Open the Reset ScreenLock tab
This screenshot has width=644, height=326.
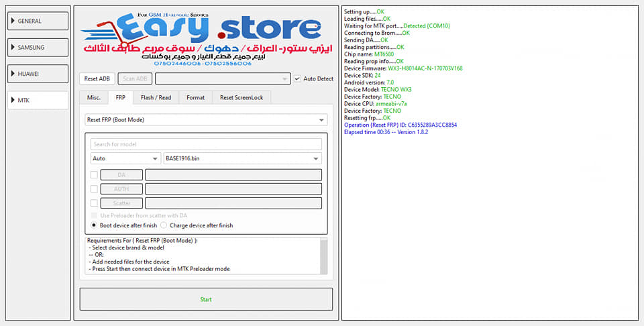coord(241,97)
